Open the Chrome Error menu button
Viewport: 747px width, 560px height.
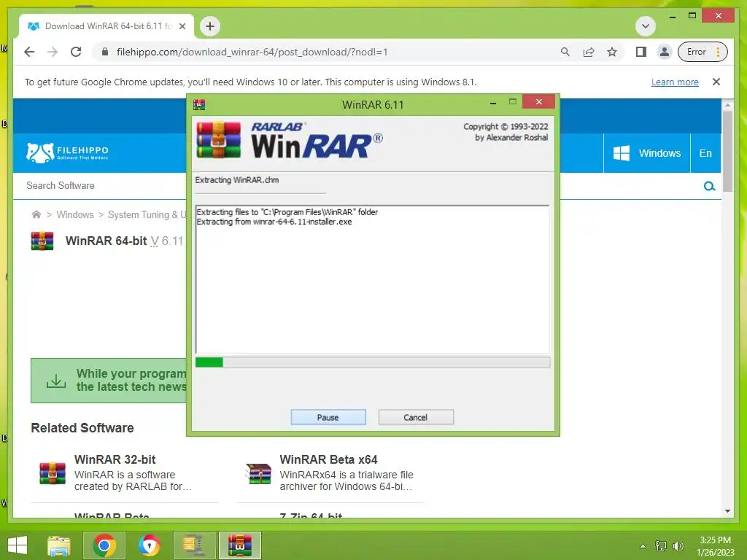(x=703, y=52)
